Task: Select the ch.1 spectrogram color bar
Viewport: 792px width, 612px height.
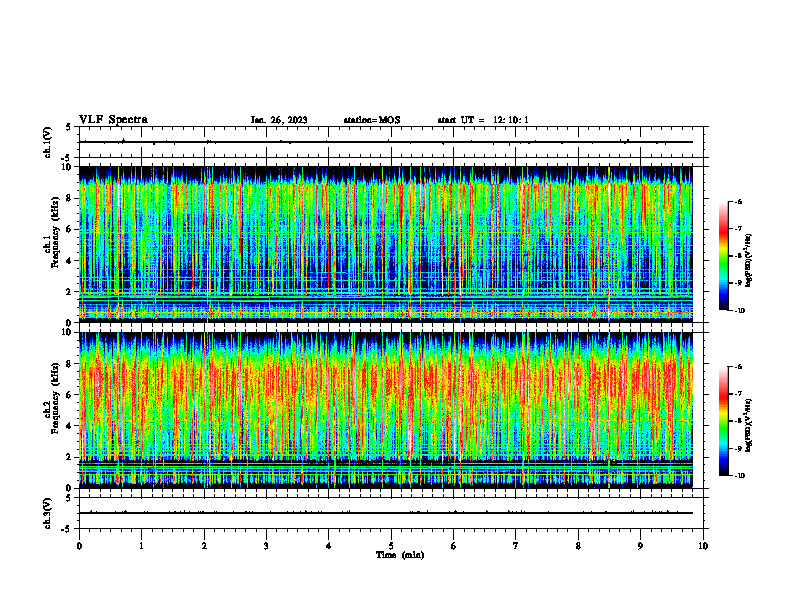Action: coord(723,256)
